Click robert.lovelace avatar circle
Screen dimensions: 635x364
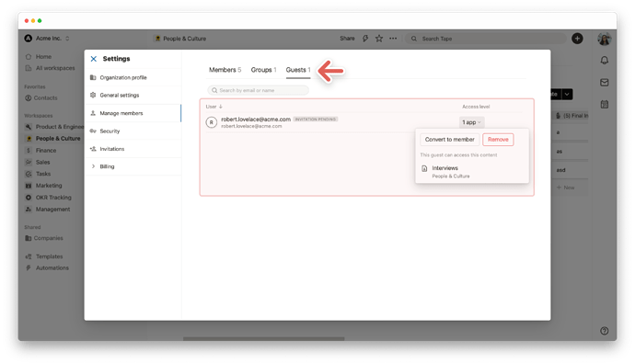click(x=212, y=122)
